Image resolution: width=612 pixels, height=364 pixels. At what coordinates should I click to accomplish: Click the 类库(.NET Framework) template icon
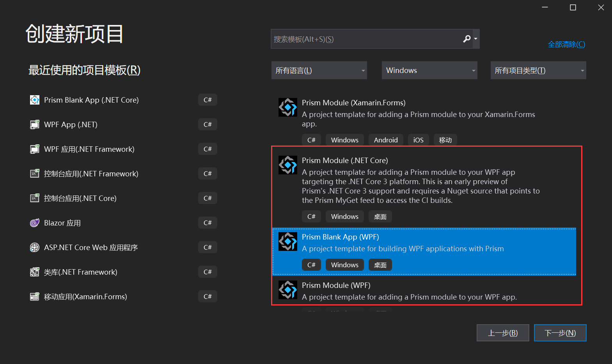tap(35, 272)
